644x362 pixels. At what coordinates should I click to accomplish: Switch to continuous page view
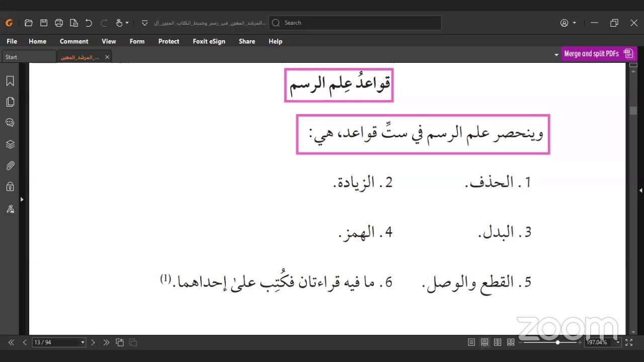click(485, 342)
